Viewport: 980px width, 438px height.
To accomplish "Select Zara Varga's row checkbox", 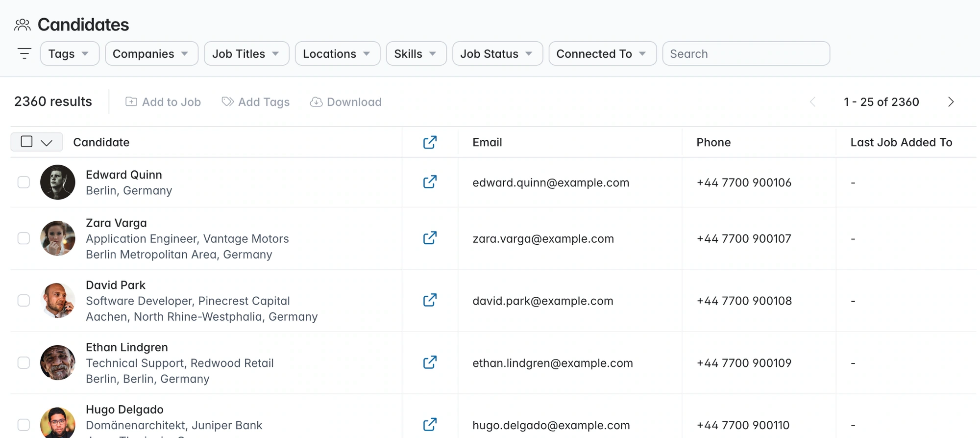I will tap(24, 238).
